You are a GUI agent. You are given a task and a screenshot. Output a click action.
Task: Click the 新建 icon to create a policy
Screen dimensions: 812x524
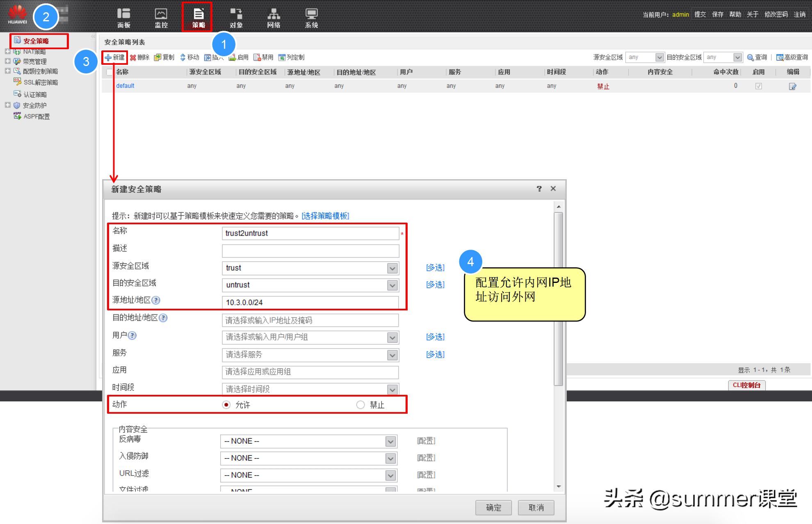coord(114,57)
